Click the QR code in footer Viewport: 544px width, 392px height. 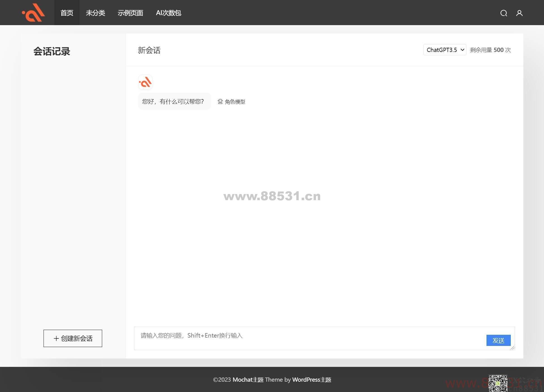[x=498, y=383]
